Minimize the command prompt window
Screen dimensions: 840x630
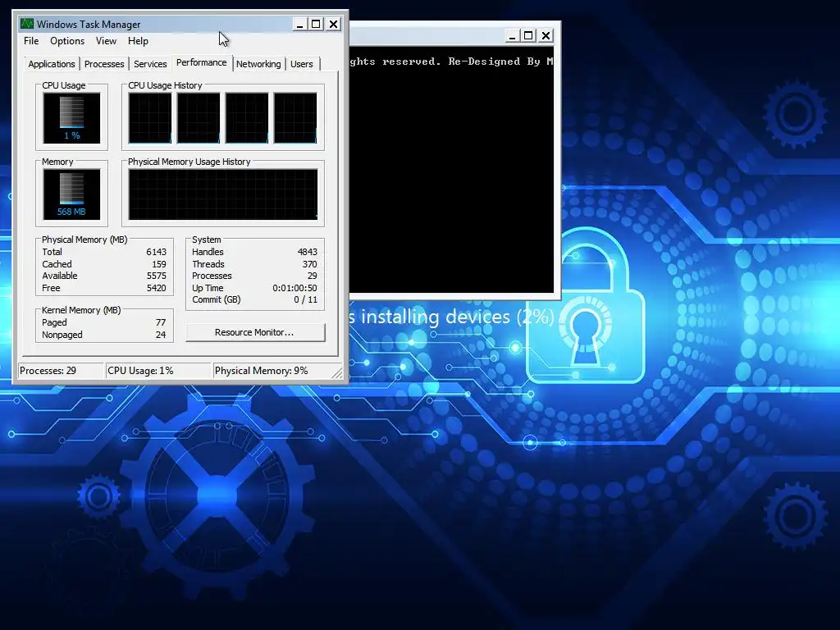pyautogui.click(x=512, y=36)
